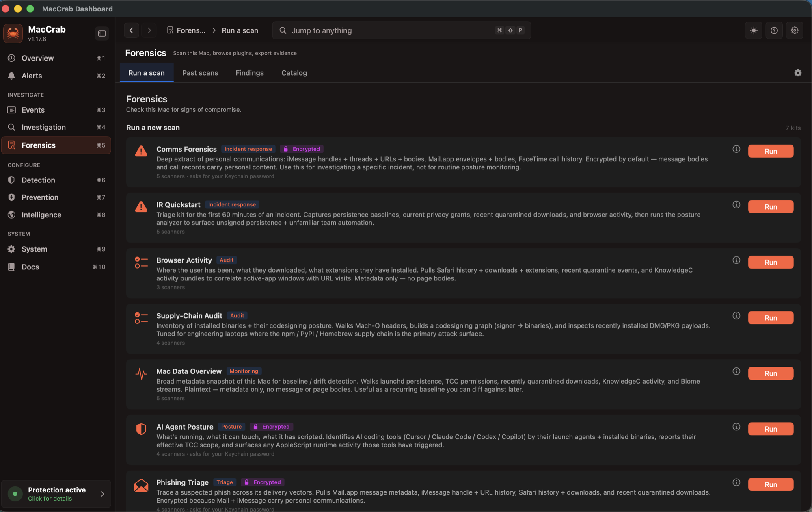Switch to the Findings tab
Viewport: 812px width, 512px height.
pyautogui.click(x=250, y=73)
